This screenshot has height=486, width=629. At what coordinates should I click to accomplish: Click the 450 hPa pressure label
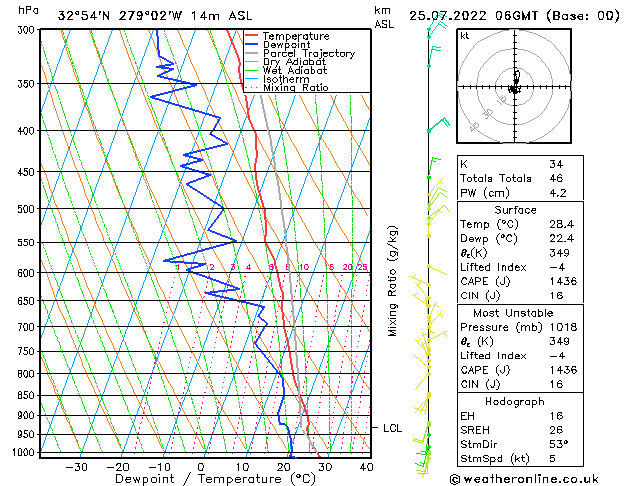click(x=28, y=172)
